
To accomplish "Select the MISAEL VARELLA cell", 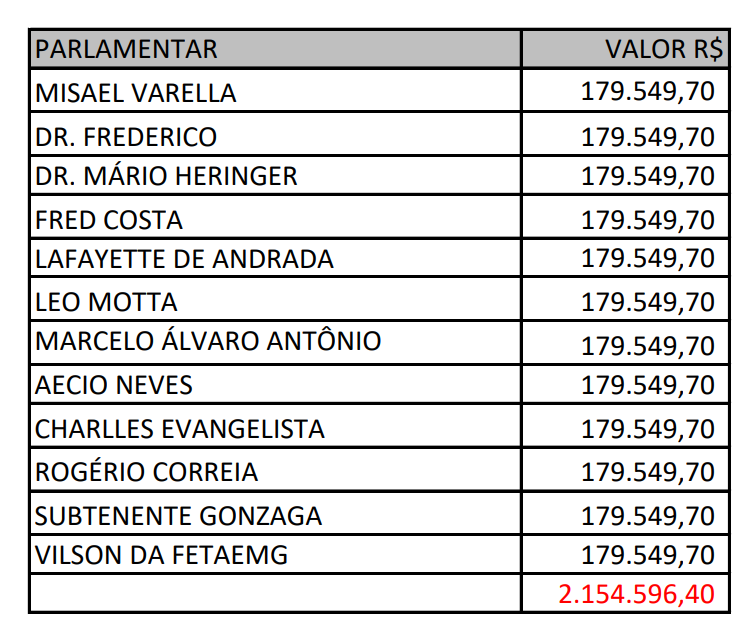I will pos(136,93).
